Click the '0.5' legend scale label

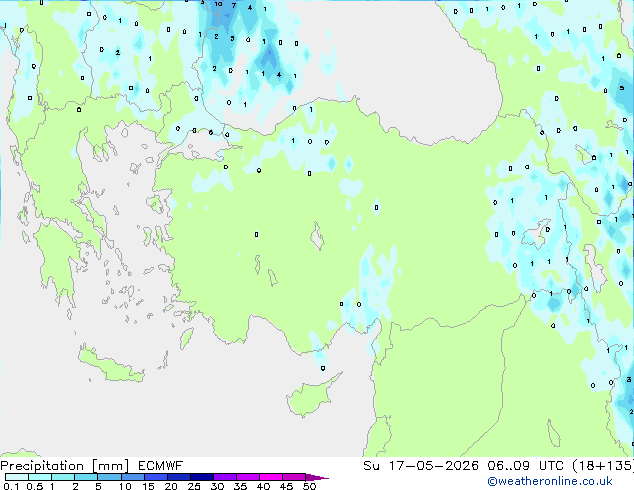[35, 486]
